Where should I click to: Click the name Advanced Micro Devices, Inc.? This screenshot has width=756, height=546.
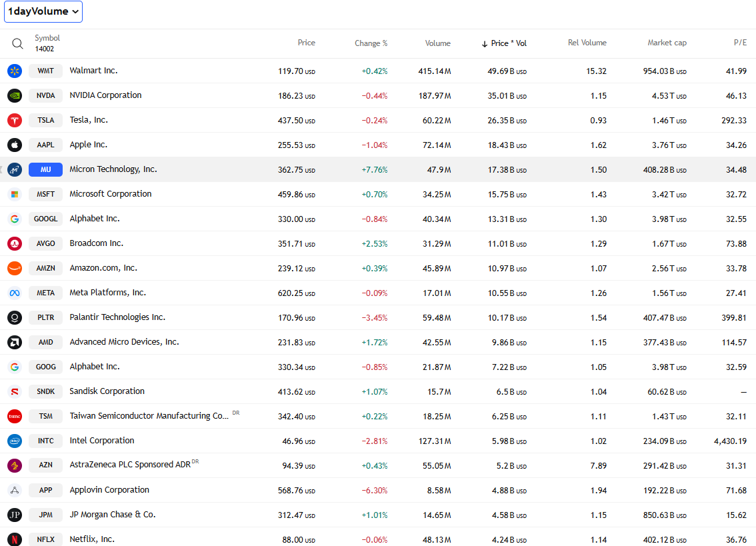click(125, 342)
